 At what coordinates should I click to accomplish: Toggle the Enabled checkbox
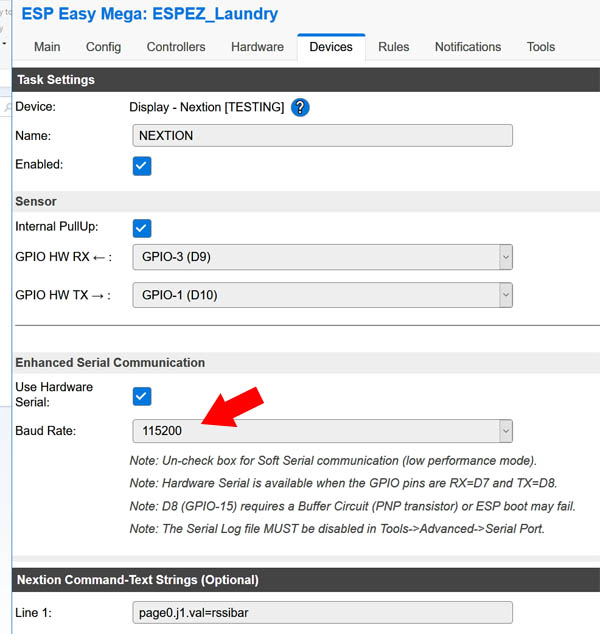(142, 166)
